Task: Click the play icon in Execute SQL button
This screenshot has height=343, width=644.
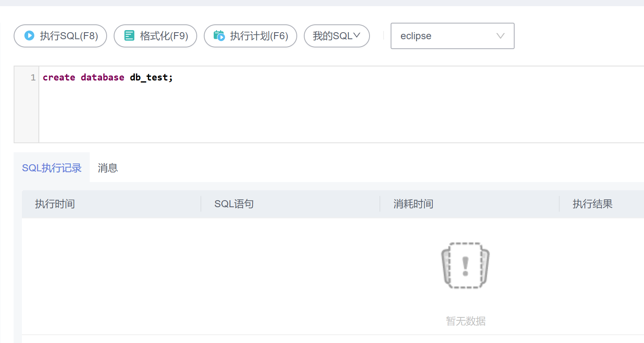Action: (x=29, y=36)
